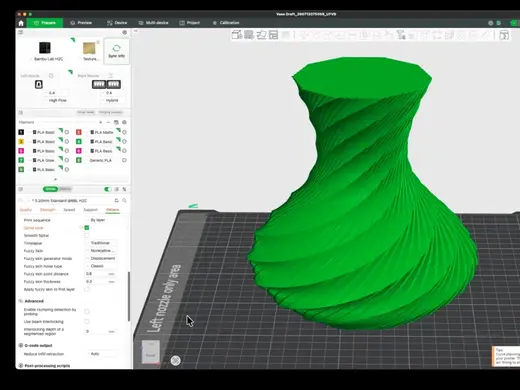This screenshot has width=520, height=390.
Task: Pick red filament 2 color swatch
Action: click(x=79, y=132)
